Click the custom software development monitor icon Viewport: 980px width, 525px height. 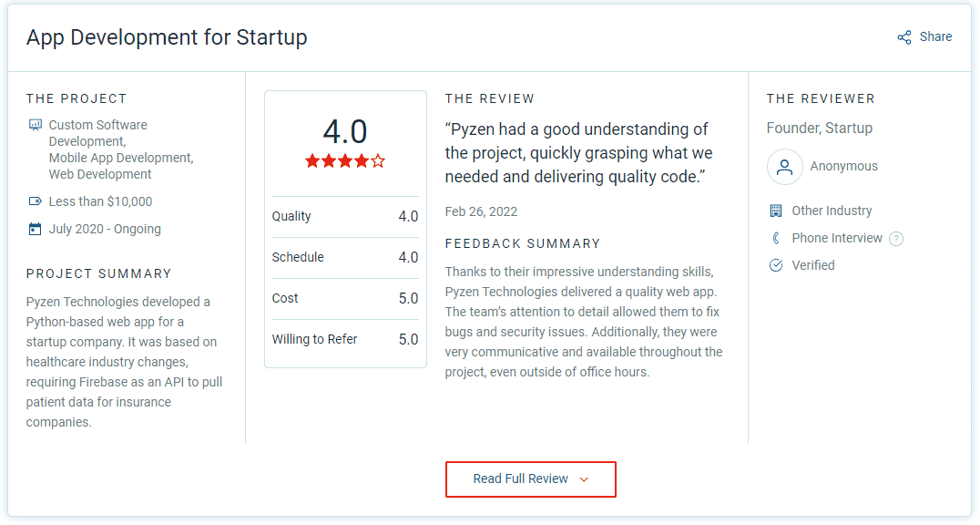click(35, 125)
